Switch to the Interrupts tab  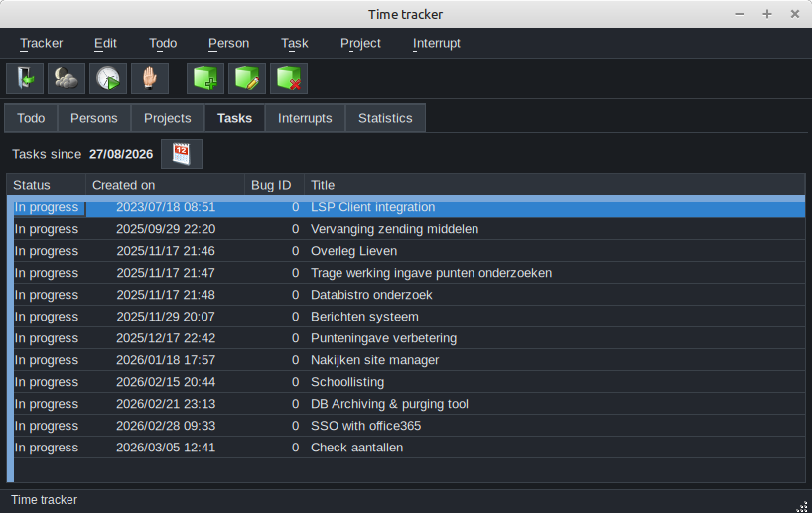click(305, 118)
